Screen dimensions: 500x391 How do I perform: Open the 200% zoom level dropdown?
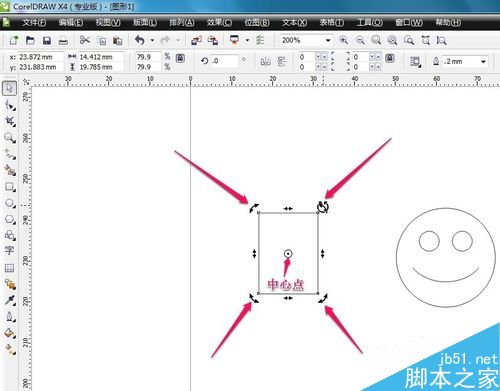pyautogui.click(x=328, y=40)
